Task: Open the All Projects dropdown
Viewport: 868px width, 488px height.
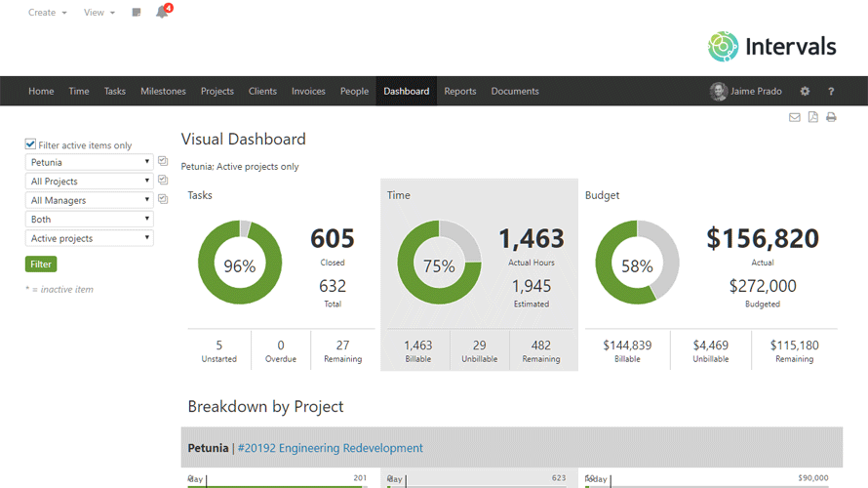Action: [x=89, y=182]
